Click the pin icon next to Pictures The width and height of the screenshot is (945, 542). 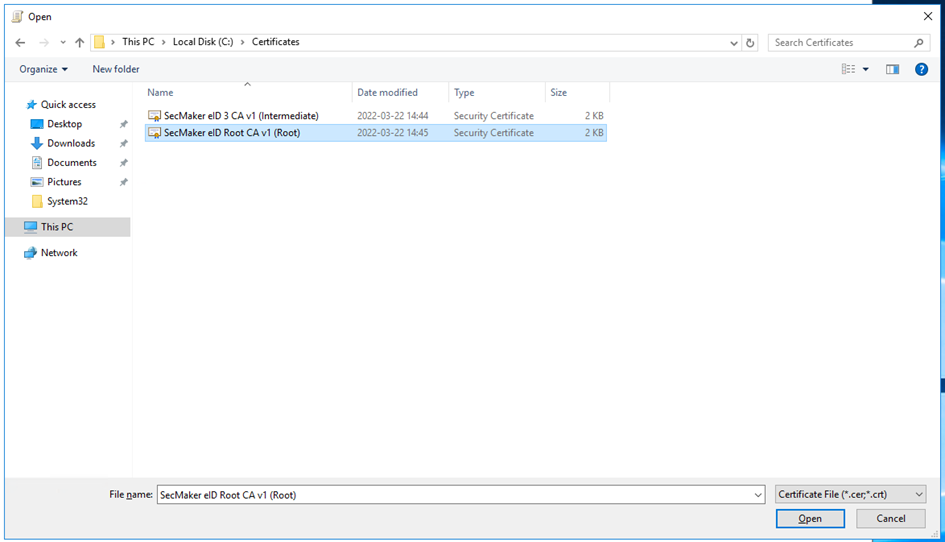click(124, 182)
